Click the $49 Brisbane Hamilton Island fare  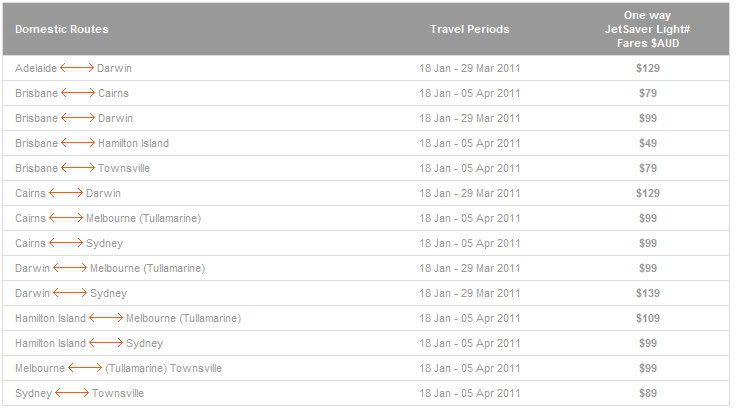click(x=648, y=143)
